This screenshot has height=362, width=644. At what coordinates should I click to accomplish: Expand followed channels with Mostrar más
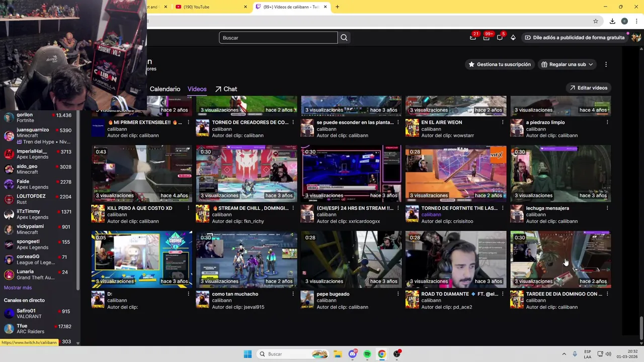point(18,288)
